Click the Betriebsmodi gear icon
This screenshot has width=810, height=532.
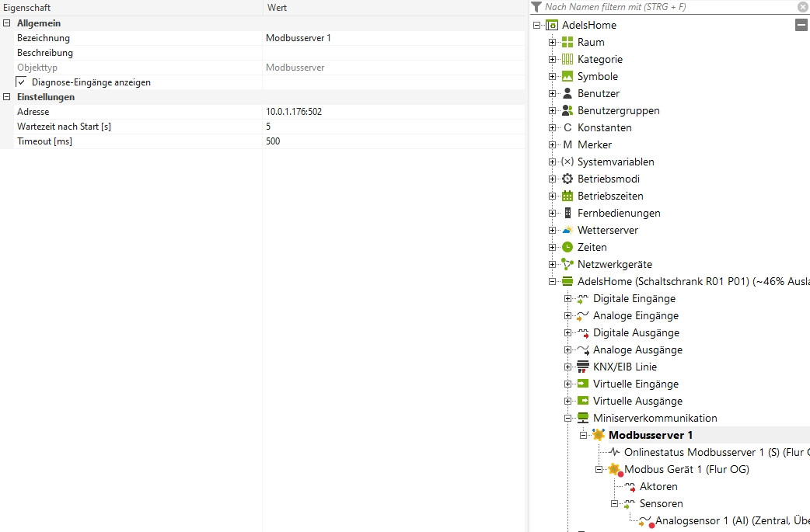(x=567, y=179)
